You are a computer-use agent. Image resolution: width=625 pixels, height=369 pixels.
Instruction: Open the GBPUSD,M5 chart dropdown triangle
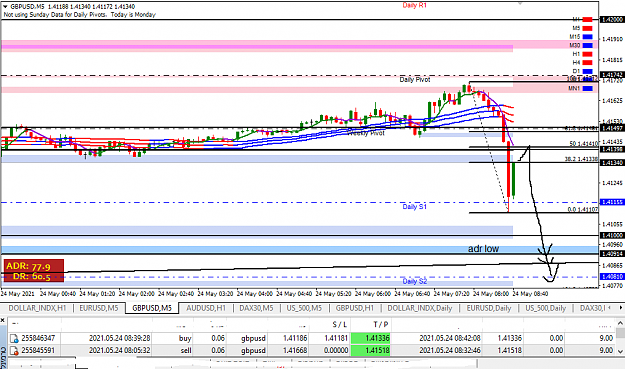[5, 6]
